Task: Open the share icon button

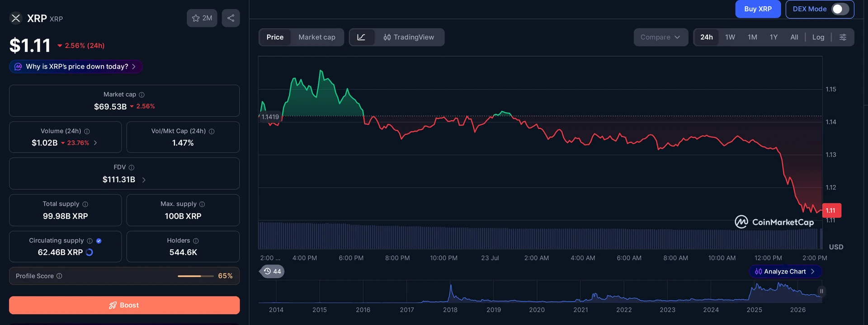Action: click(x=231, y=18)
